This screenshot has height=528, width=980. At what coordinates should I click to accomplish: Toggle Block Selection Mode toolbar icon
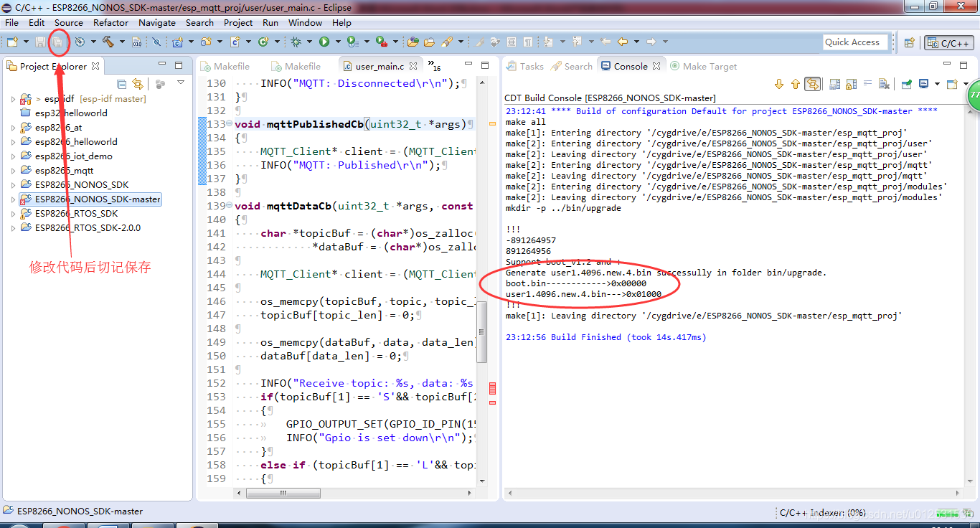[512, 42]
